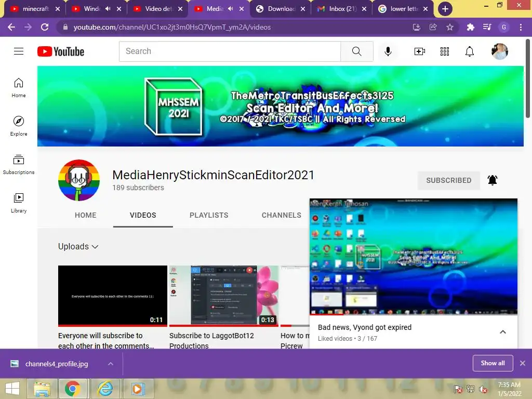Click the 'Bad news, Vyond got expired' title
Screen dimensions: 532x399
(364, 327)
